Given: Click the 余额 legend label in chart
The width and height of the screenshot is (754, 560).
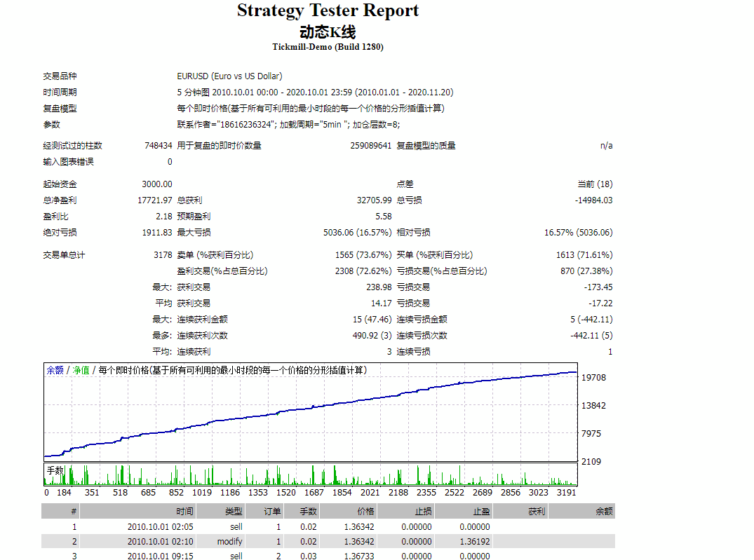Looking at the screenshot, I should (55, 370).
